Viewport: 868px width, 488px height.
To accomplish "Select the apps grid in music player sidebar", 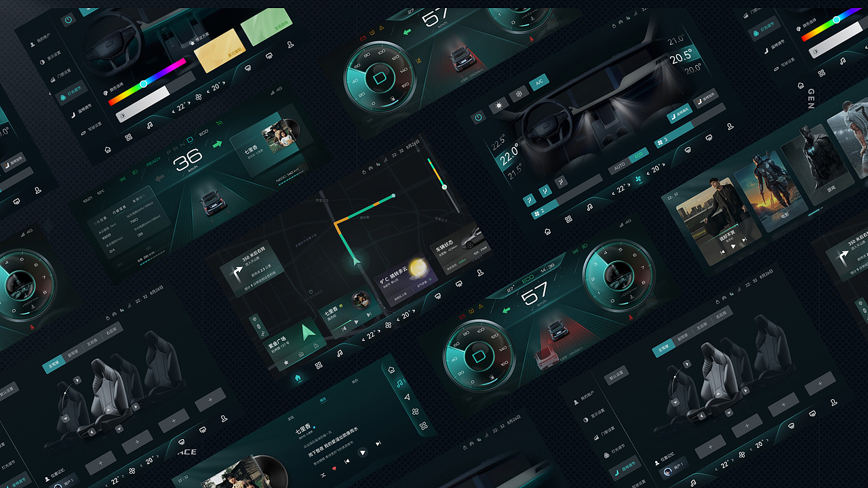I will 424,426.
